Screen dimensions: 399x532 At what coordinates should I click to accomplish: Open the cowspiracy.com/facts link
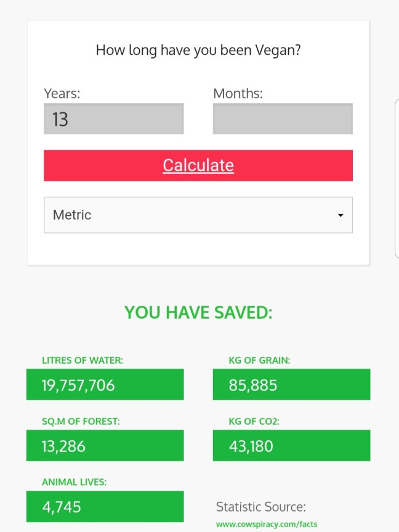click(x=267, y=524)
